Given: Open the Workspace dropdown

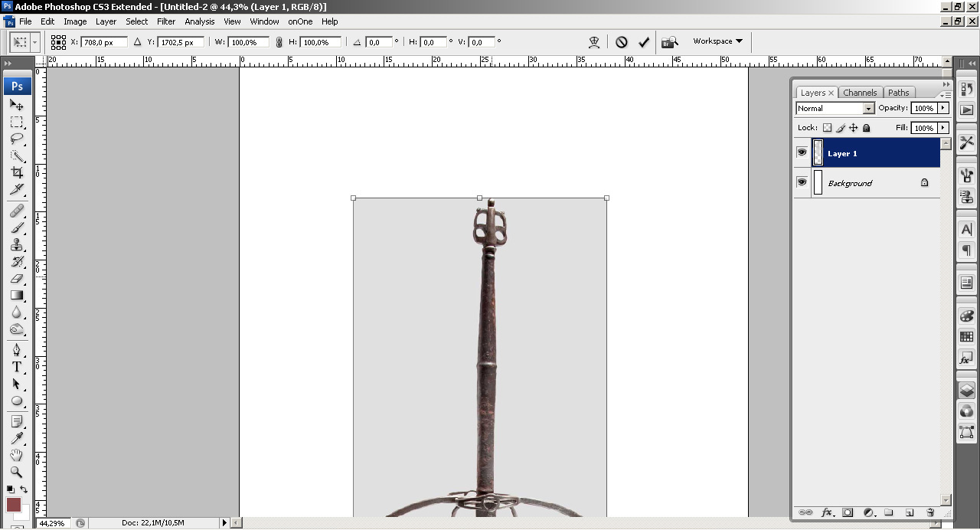Looking at the screenshot, I should click(x=717, y=41).
